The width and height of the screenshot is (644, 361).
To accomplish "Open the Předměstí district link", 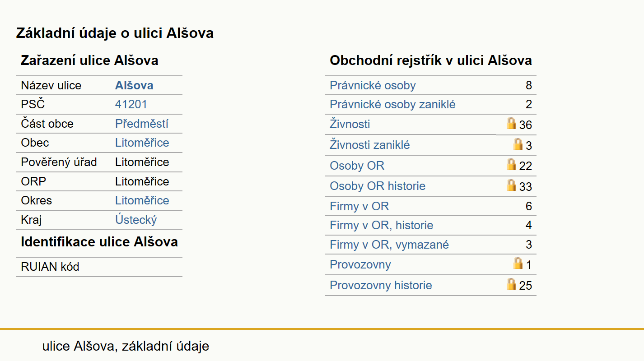I will pos(142,124).
